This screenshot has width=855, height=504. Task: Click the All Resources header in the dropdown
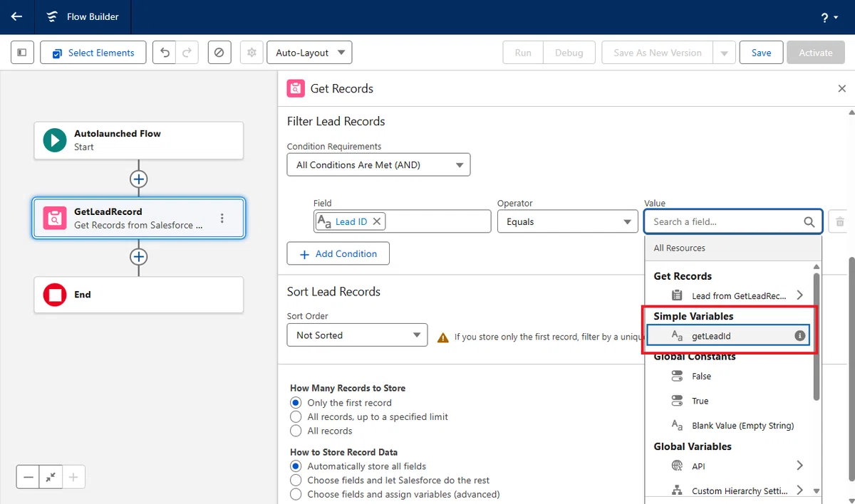(x=733, y=248)
